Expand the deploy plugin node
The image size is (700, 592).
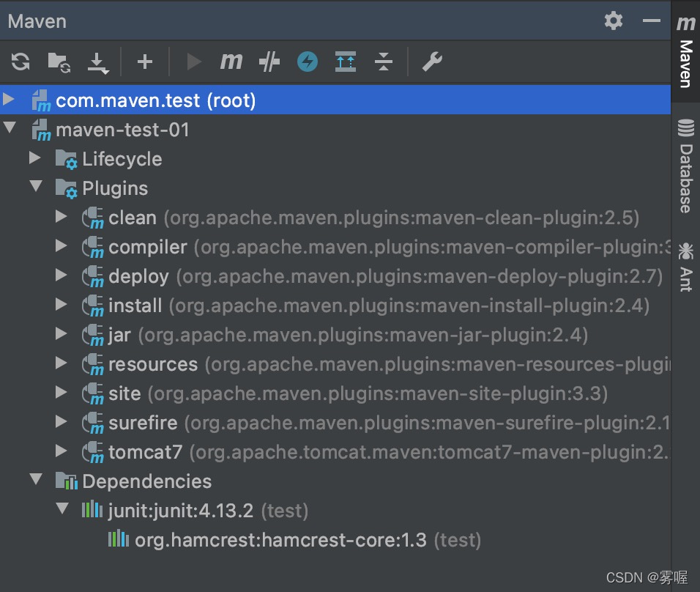click(x=62, y=275)
